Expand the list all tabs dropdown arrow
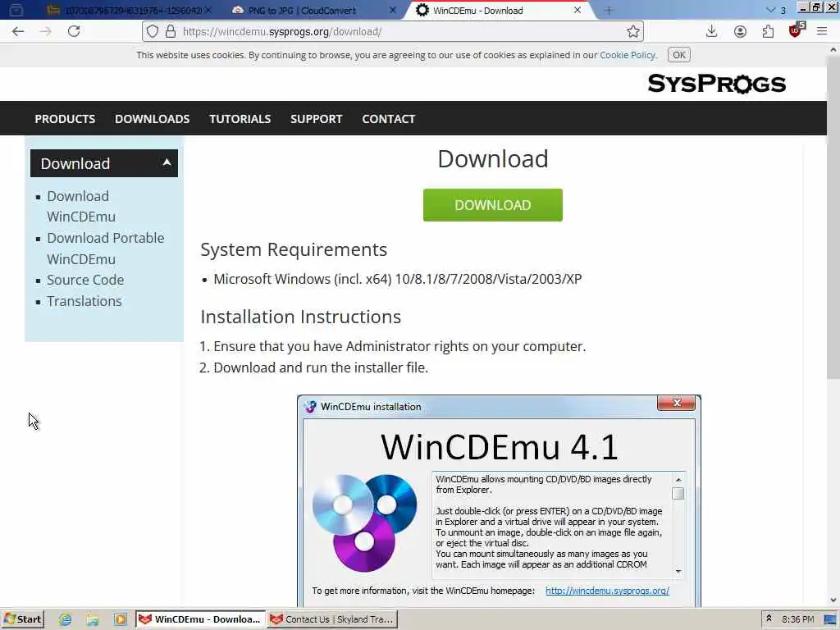Image resolution: width=840 pixels, height=630 pixels. 770,10
